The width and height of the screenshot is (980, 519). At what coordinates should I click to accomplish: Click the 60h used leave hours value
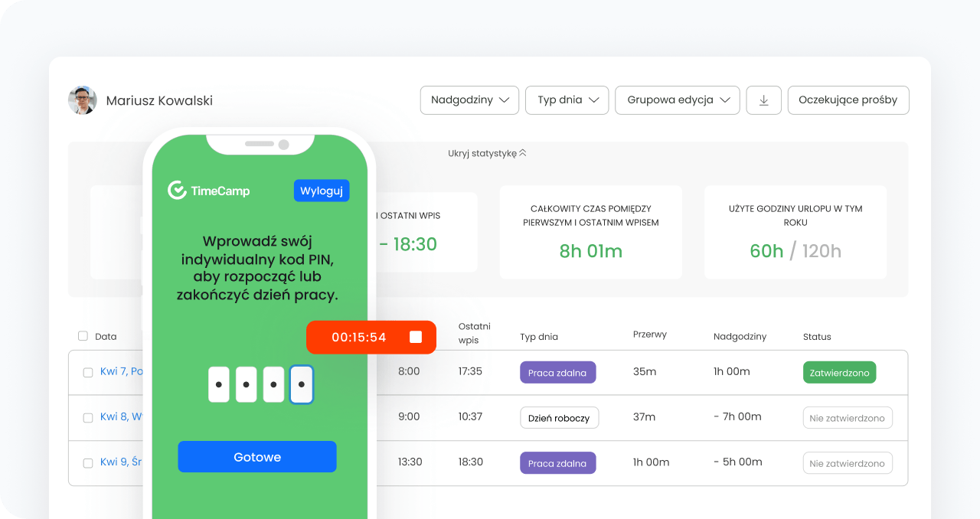[x=766, y=250]
